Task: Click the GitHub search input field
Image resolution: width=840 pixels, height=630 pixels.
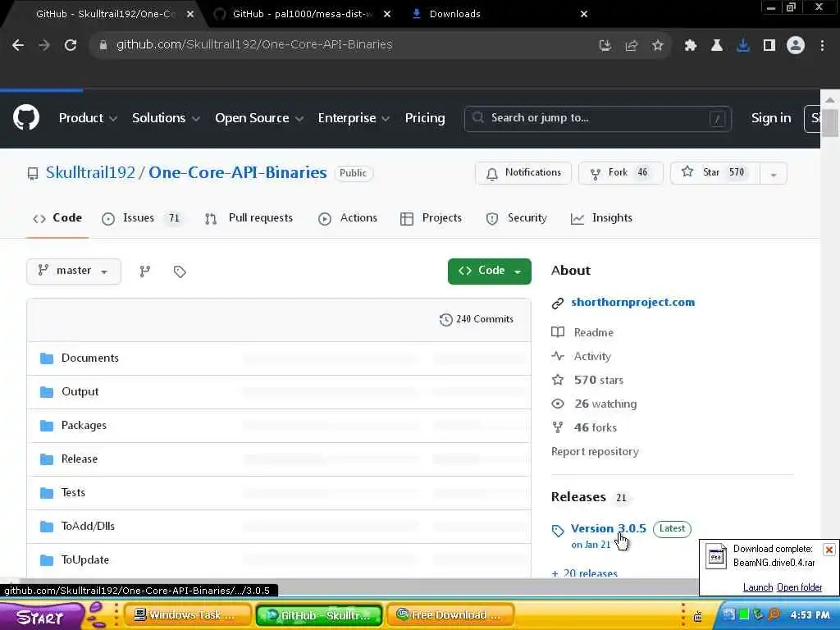Action: (x=597, y=118)
